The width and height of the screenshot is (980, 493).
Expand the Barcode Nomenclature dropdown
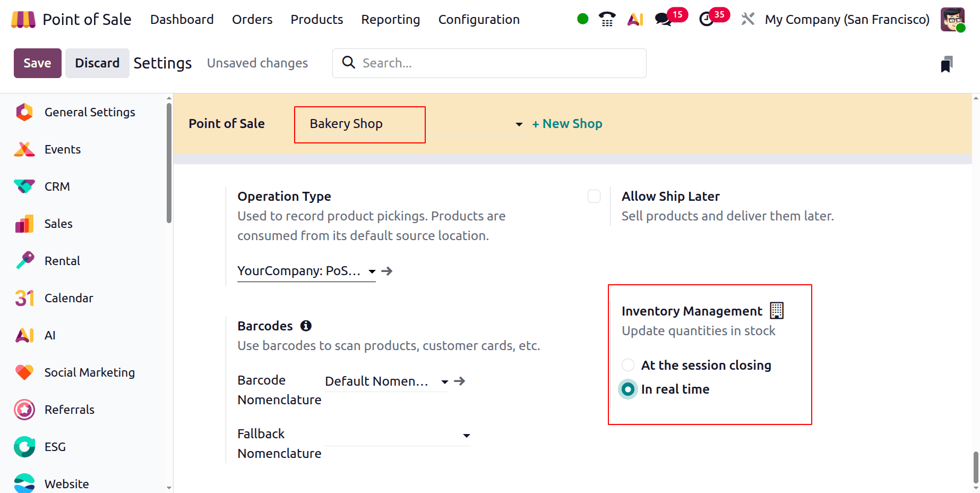(x=445, y=382)
